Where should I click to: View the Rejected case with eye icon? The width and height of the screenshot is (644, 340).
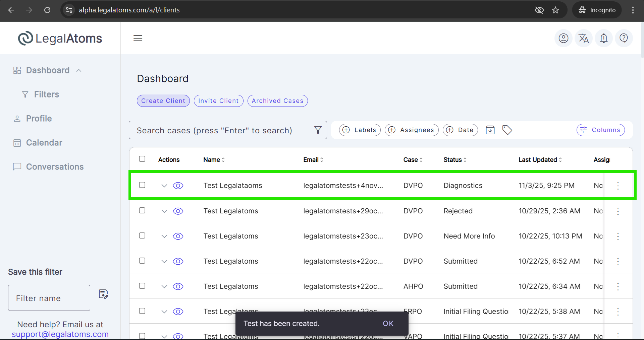178,211
